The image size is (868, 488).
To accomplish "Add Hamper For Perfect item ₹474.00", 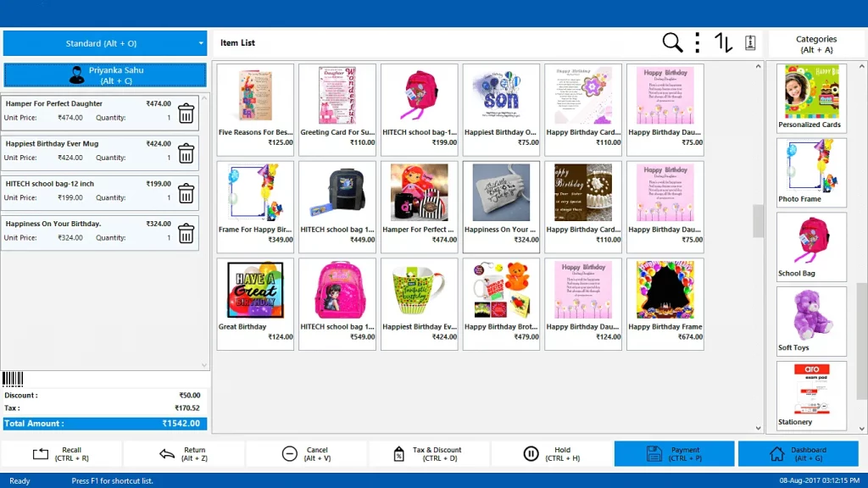I will [x=419, y=207].
